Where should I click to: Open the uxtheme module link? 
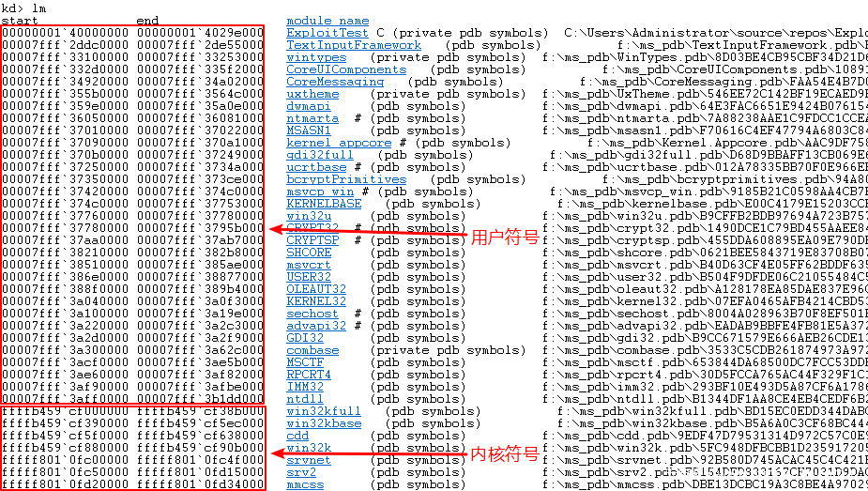[x=312, y=94]
